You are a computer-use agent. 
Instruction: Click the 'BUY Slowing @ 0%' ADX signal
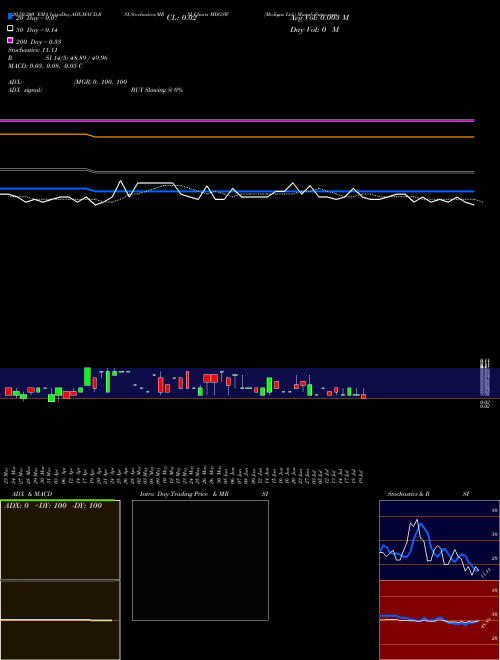157,90
